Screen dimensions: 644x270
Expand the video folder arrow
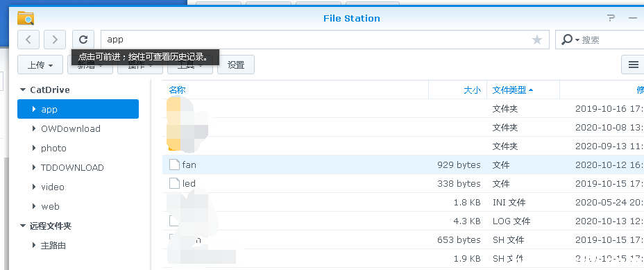(34, 187)
